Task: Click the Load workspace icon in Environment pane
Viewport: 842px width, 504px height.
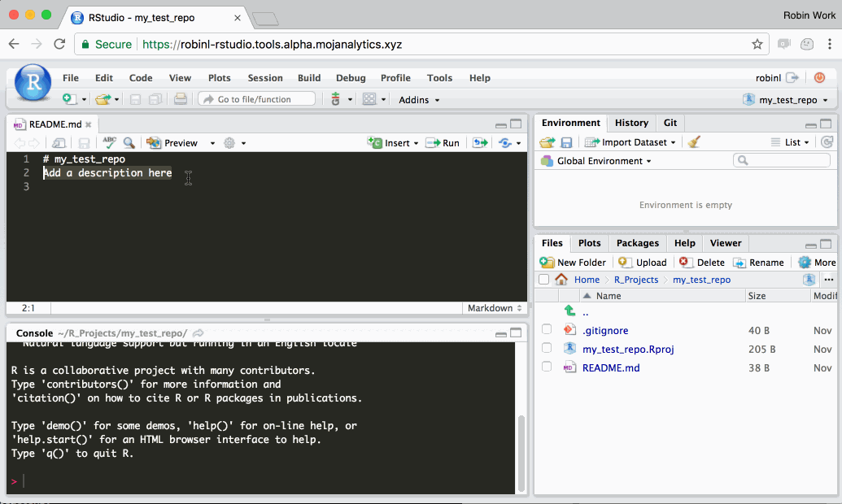Action: pyautogui.click(x=548, y=142)
